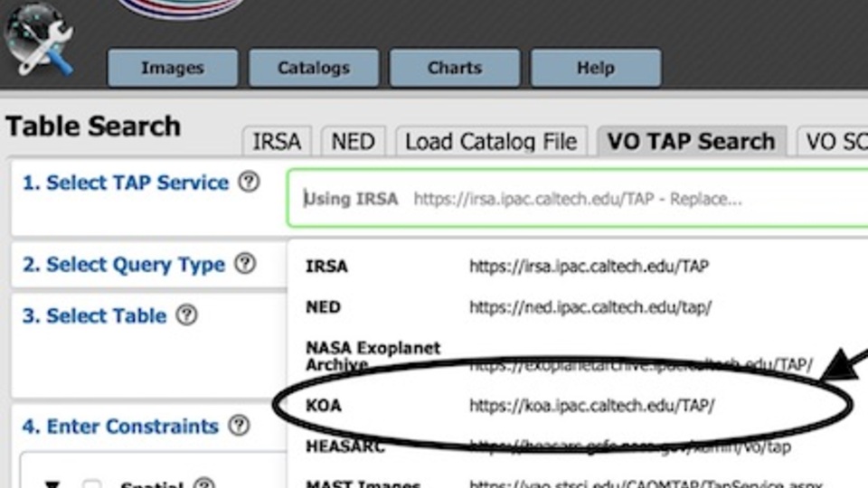The image size is (868, 488).
Task: Show help for Enter Constraints section
Action: coord(239,426)
